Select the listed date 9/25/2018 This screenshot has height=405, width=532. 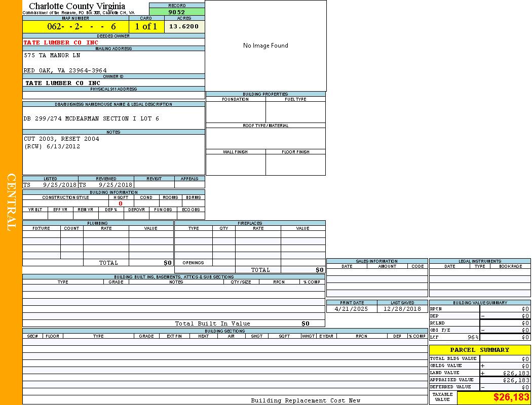(x=59, y=185)
